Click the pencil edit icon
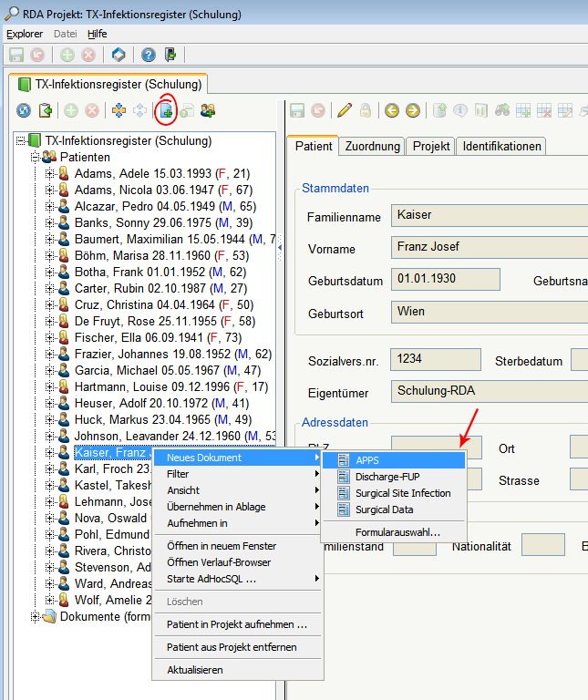 point(344,111)
